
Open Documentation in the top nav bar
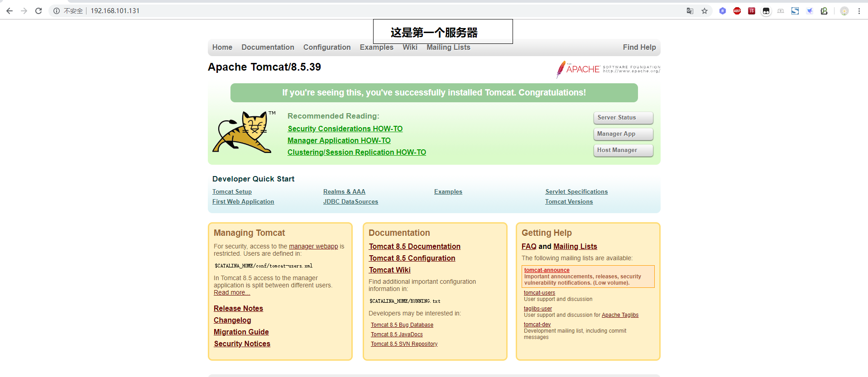tap(268, 47)
